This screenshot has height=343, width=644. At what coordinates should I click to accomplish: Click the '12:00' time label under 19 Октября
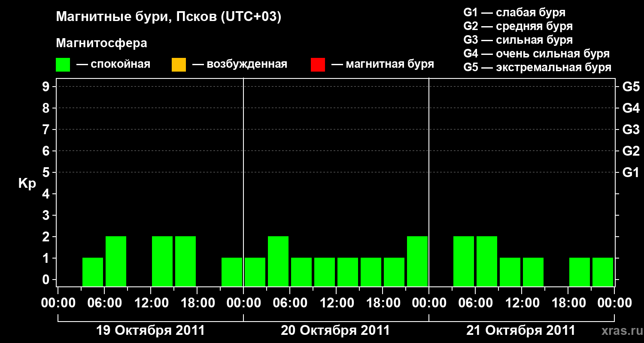pyautogui.click(x=151, y=303)
